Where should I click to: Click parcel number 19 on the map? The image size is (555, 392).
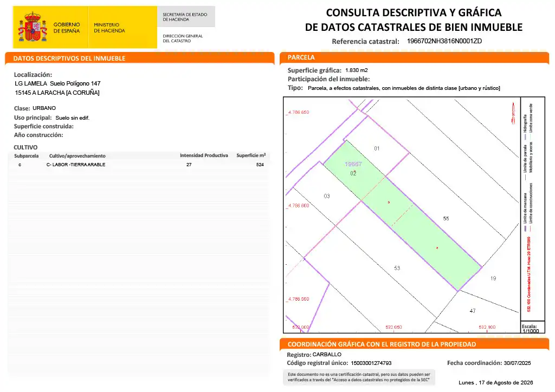[493, 278]
